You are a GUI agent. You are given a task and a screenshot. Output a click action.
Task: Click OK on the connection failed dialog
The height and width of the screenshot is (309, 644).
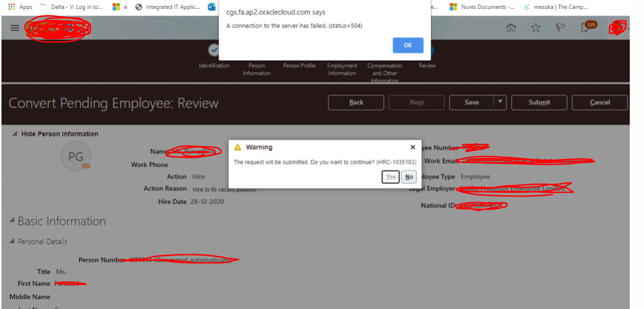(x=408, y=45)
